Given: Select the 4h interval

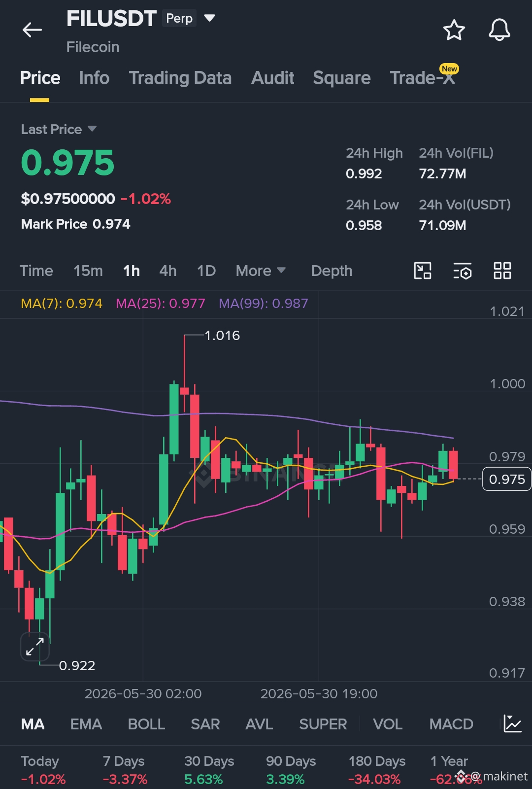Looking at the screenshot, I should click(168, 271).
